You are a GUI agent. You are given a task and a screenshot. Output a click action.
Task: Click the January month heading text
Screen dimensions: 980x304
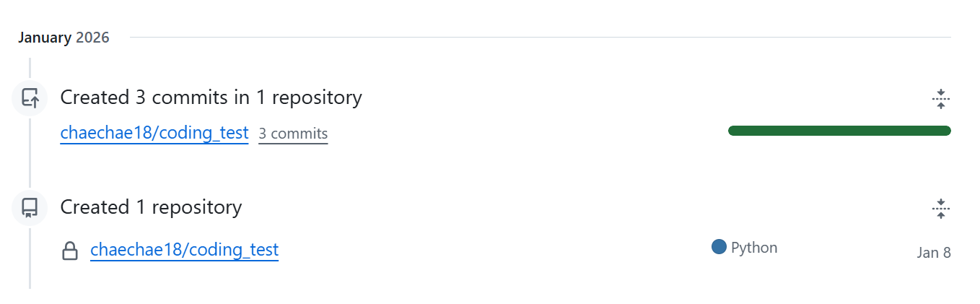45,38
